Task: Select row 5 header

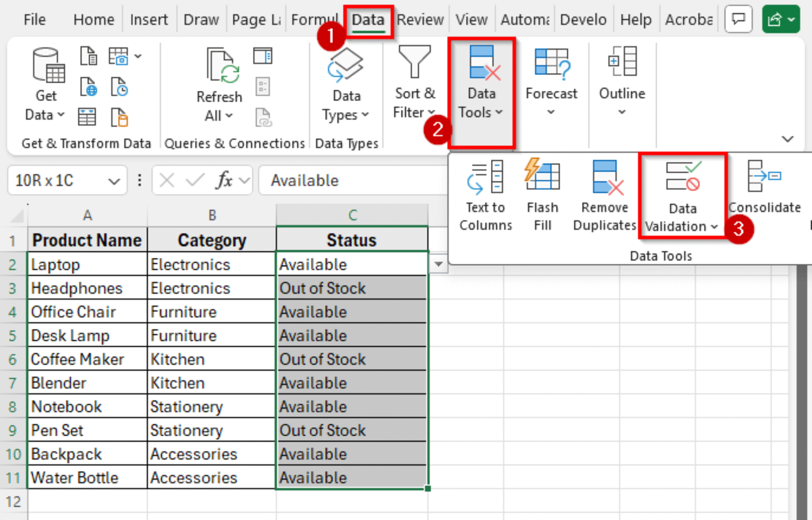Action: pos(13,336)
